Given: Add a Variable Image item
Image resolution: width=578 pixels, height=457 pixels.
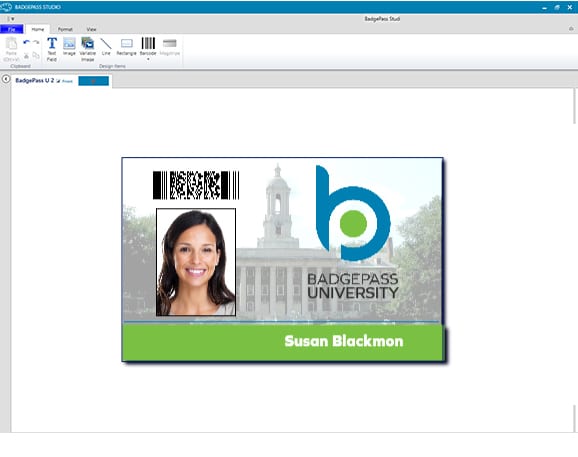Looking at the screenshot, I should [88, 49].
